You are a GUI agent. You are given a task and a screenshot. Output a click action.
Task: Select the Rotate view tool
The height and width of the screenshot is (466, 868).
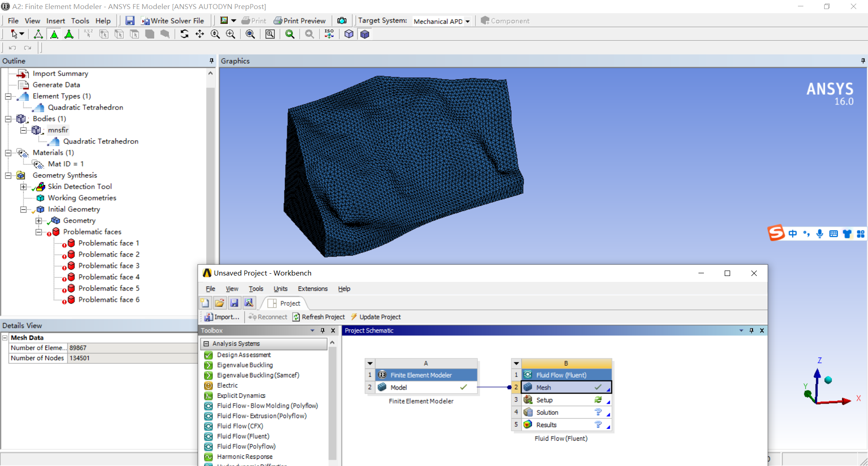coord(184,34)
